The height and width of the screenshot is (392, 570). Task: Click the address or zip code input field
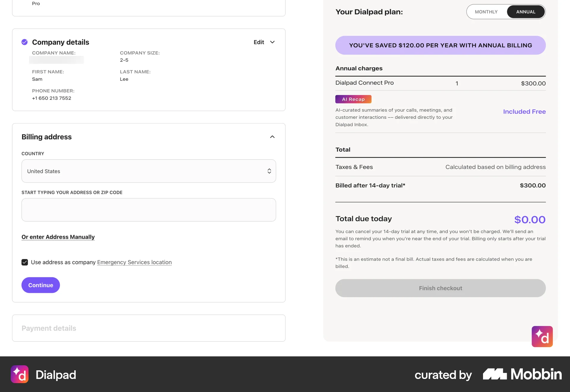point(148,210)
